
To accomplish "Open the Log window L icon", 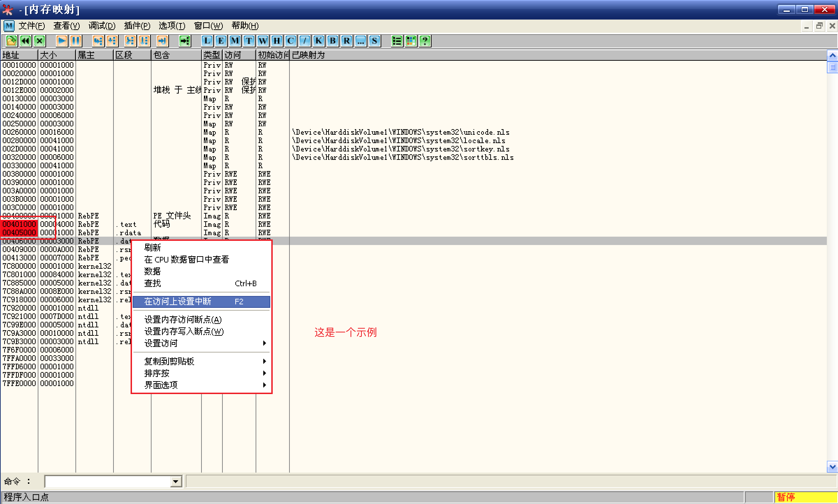I will [207, 41].
